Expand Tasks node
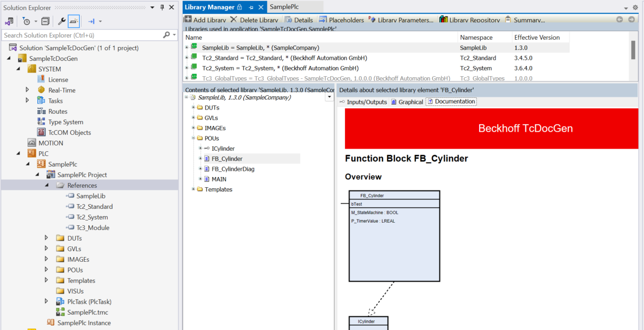Viewport: 644px width, 330px height. point(27,100)
